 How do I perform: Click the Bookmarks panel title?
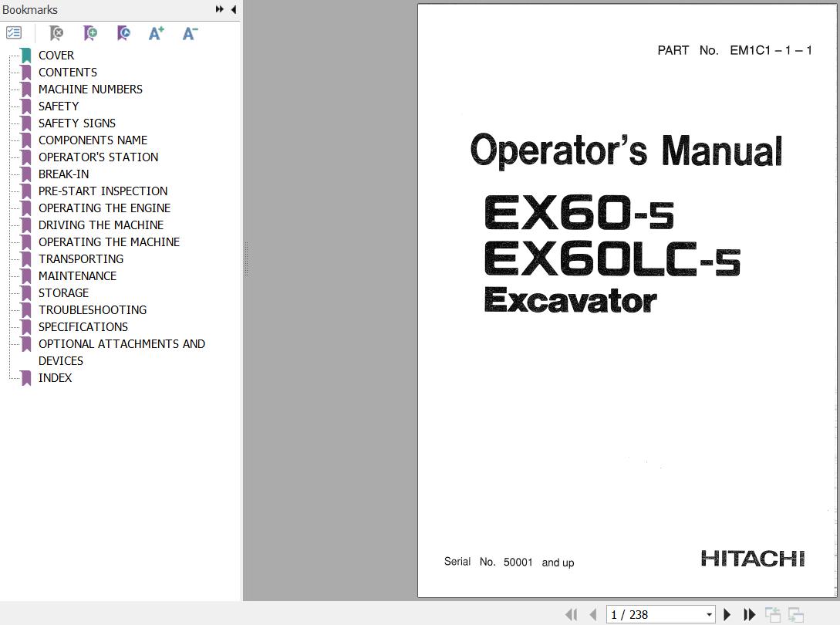(x=30, y=10)
